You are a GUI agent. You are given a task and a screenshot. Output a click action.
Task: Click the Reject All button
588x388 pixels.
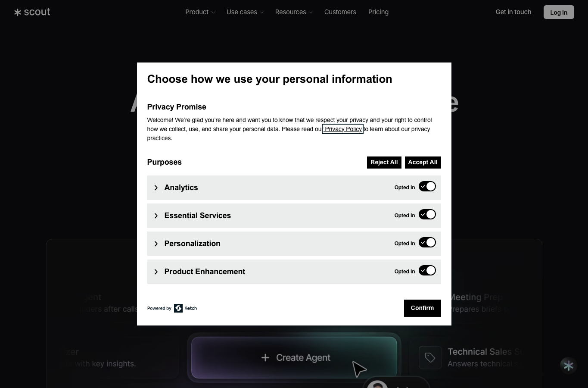click(x=384, y=163)
